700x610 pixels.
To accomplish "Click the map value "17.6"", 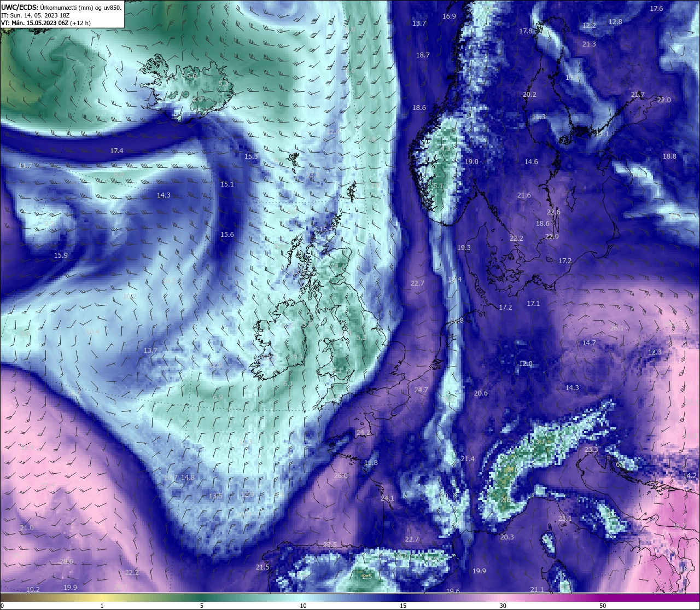I will coord(656,8).
